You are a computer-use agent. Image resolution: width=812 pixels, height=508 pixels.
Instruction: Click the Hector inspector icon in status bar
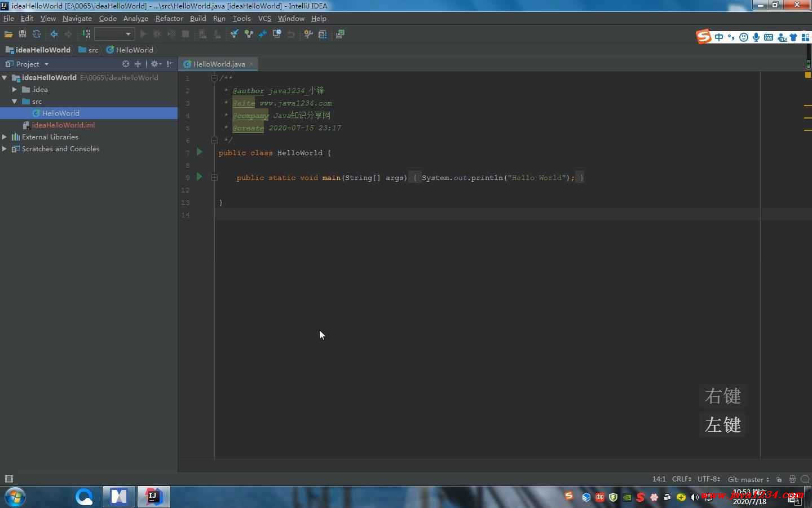click(792, 479)
